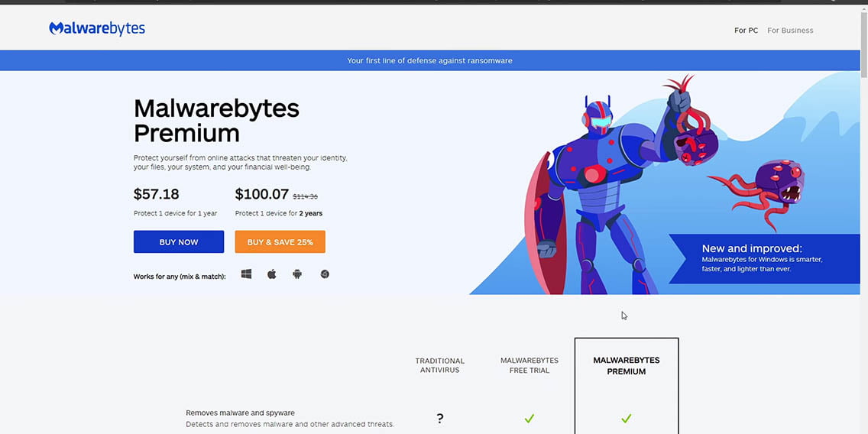Switch to the For Business section
This screenshot has height=434, width=868.
pos(790,31)
